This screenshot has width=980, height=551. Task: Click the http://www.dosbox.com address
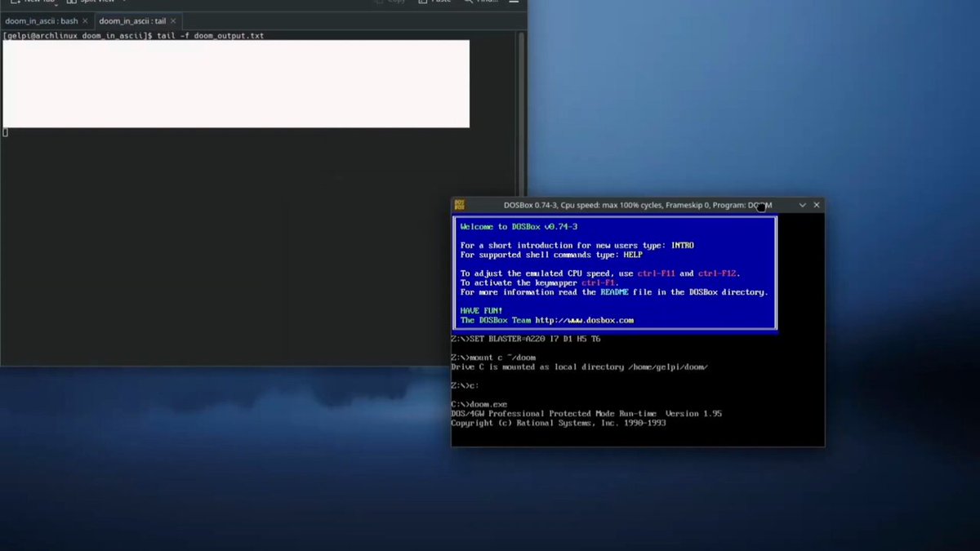point(585,320)
